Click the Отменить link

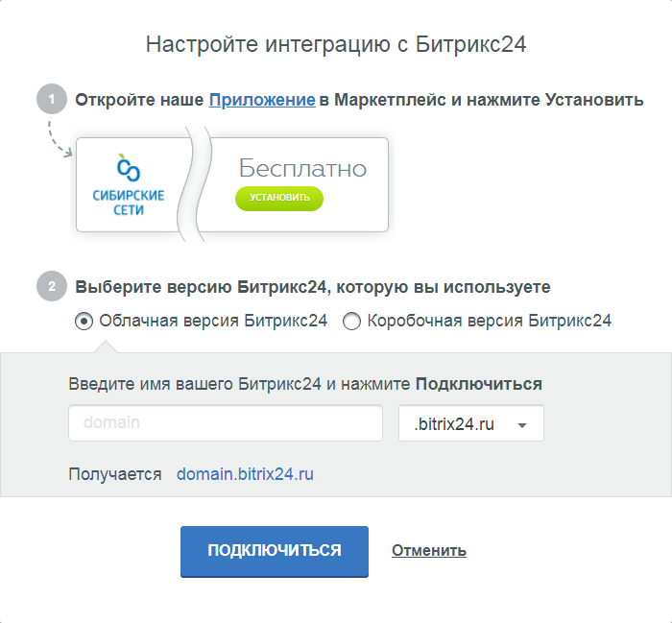point(429,550)
